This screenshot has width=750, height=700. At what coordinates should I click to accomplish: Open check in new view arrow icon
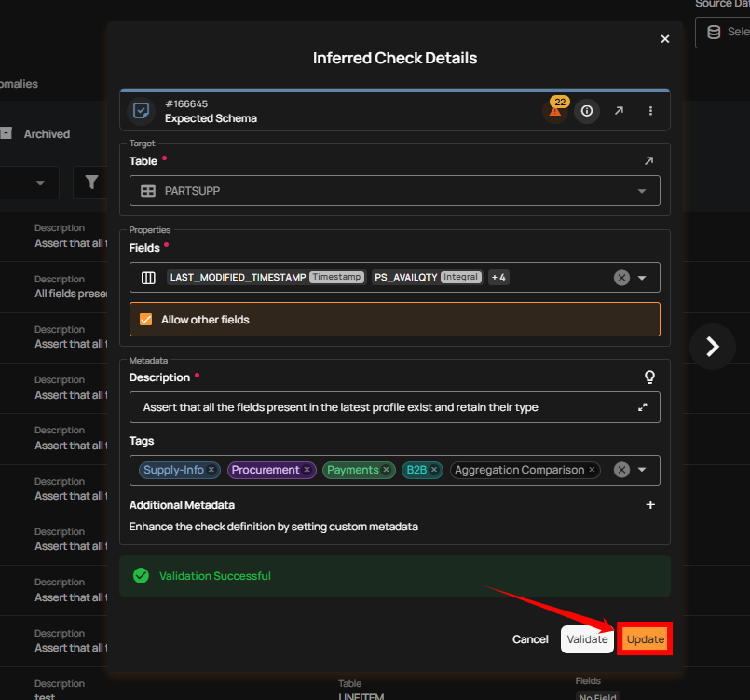[619, 111]
